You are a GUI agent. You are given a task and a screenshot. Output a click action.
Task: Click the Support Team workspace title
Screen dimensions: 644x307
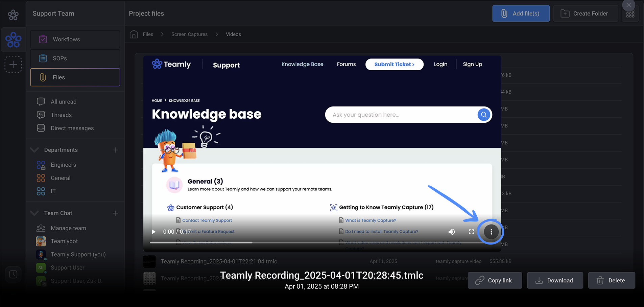[53, 14]
